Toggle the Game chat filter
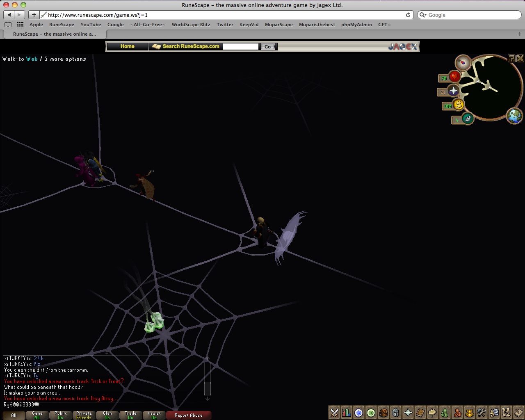The width and height of the screenshot is (525, 420). click(x=37, y=415)
